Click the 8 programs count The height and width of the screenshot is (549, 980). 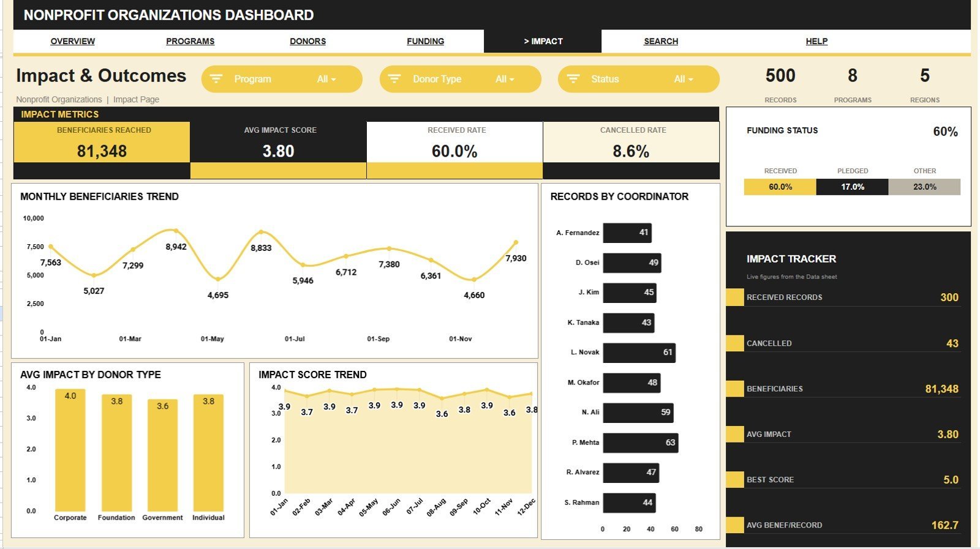(x=853, y=75)
